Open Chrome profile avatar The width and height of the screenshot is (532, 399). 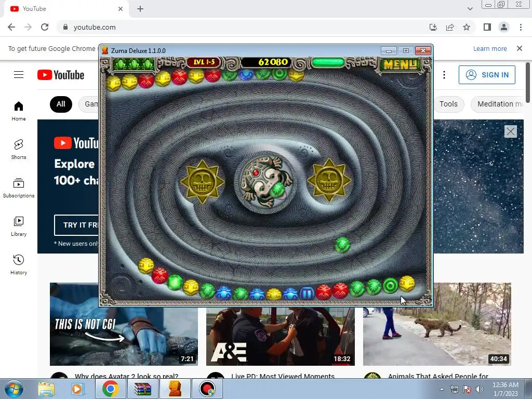pos(504,27)
